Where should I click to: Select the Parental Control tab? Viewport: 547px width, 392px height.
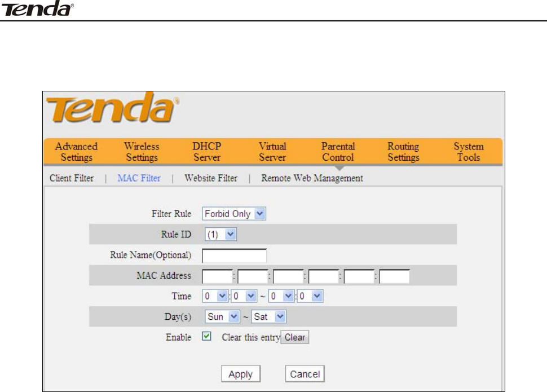(x=338, y=152)
